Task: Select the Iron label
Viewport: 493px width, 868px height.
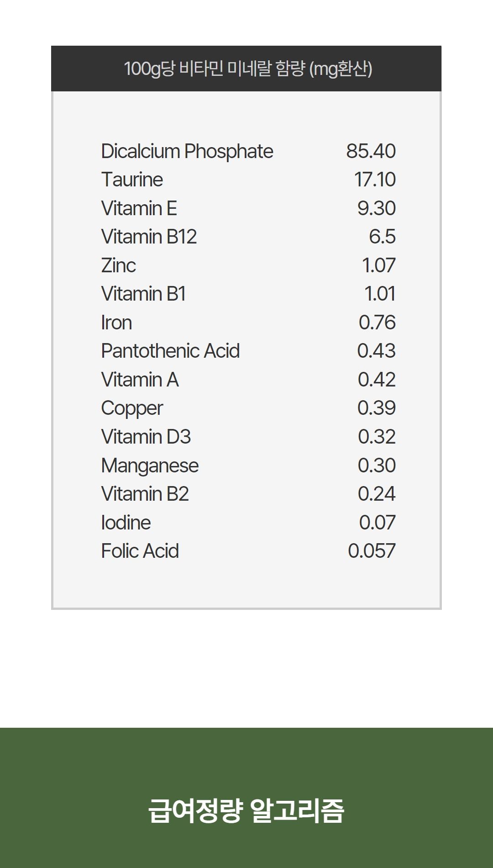Action: point(116,323)
